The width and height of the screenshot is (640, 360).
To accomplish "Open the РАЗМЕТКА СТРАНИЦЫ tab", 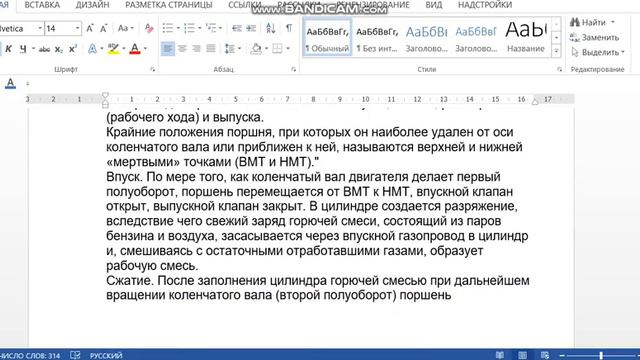I will click(x=169, y=5).
